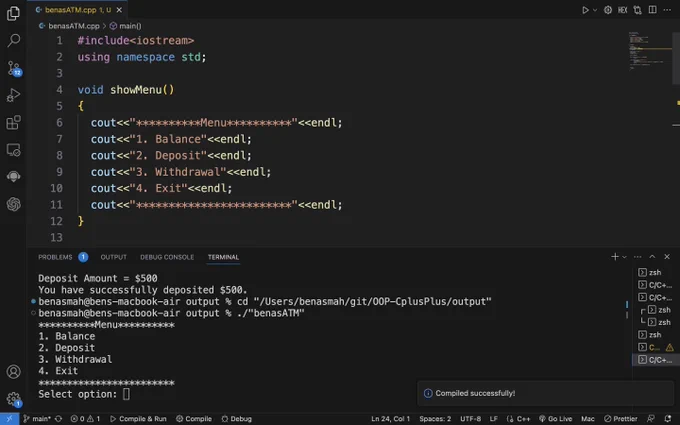Screen dimensions: 680x425
Task: Synchronize changes icon in status bar
Action: [59, 419]
